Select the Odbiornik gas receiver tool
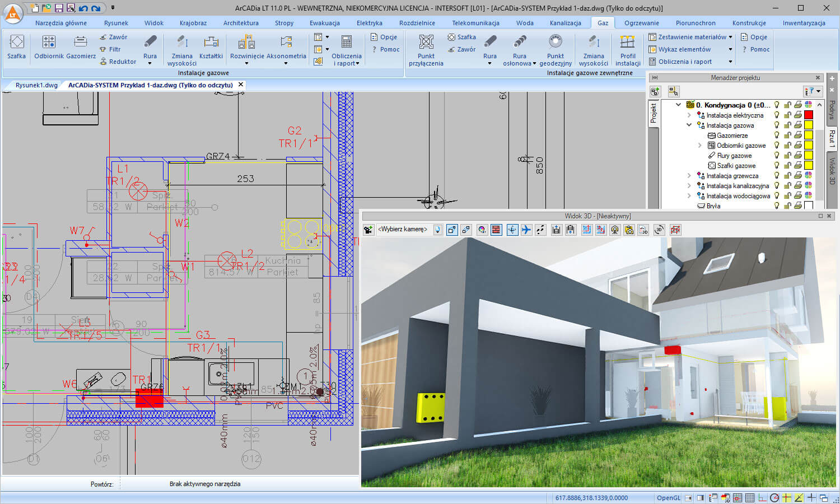 (49, 47)
